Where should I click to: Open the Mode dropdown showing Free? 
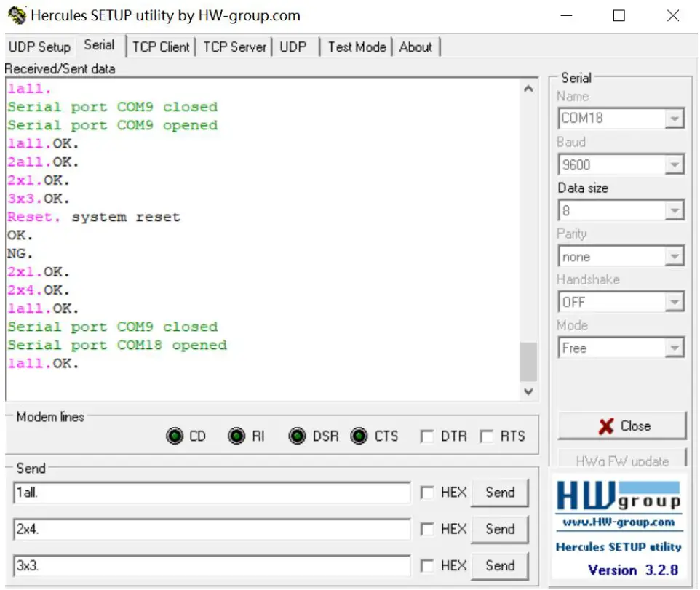pyautogui.click(x=674, y=348)
